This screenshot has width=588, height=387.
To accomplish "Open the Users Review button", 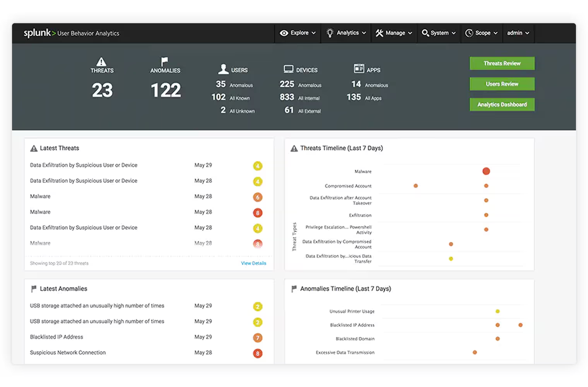I will tap(502, 84).
